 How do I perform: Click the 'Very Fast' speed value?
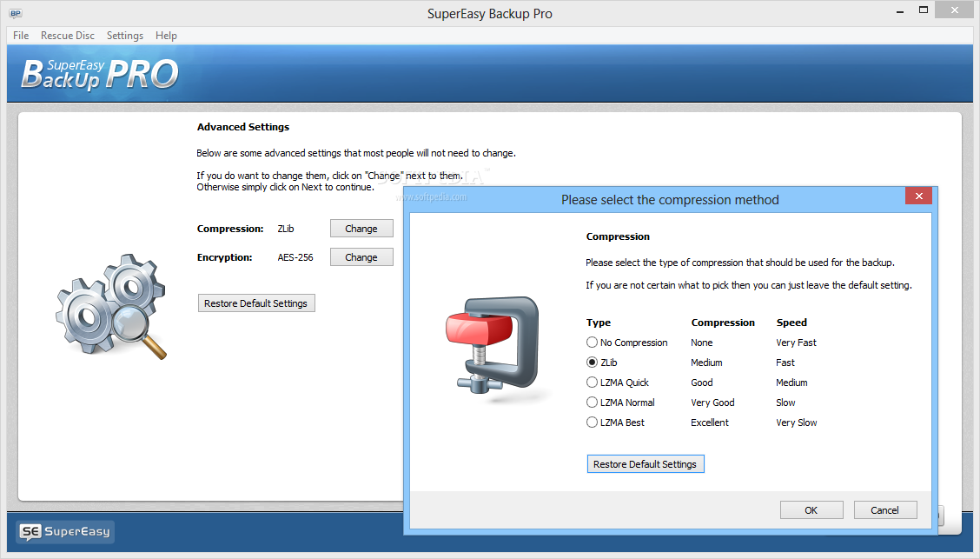(x=796, y=343)
